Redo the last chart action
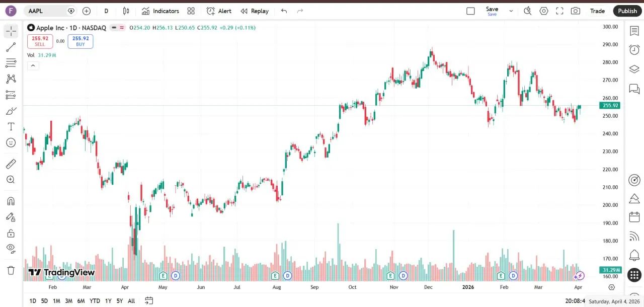The width and height of the screenshot is (644, 307). (300, 11)
